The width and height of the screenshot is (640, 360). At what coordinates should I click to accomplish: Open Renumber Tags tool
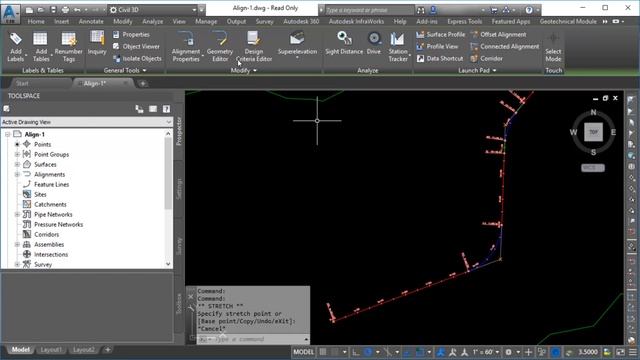pos(69,47)
